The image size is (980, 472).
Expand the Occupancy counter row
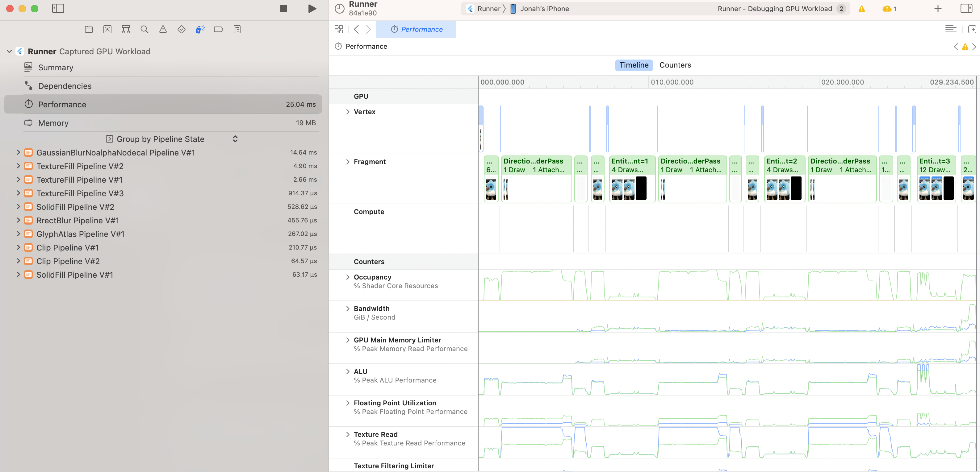[347, 277]
